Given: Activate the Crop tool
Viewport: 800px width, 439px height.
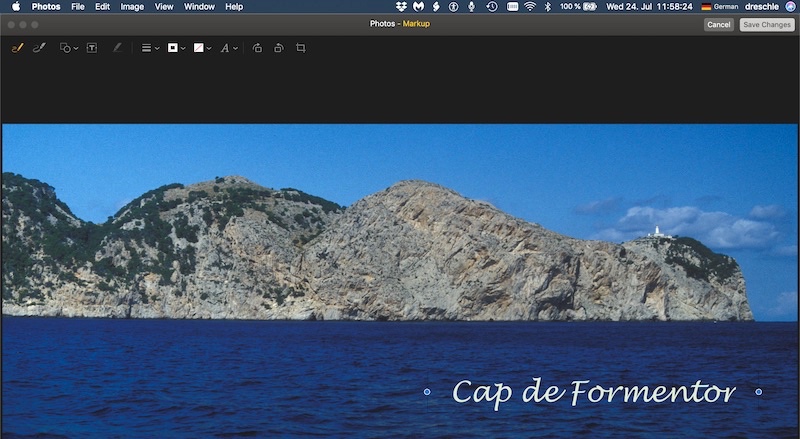Looking at the screenshot, I should [x=301, y=47].
